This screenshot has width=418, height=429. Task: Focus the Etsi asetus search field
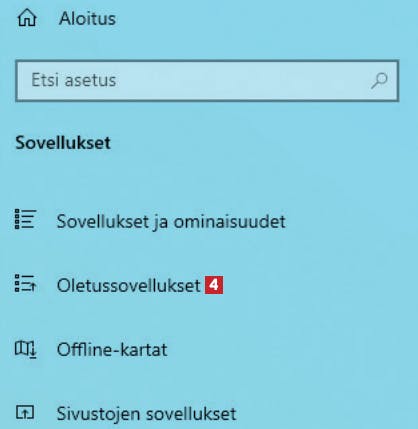point(207,81)
